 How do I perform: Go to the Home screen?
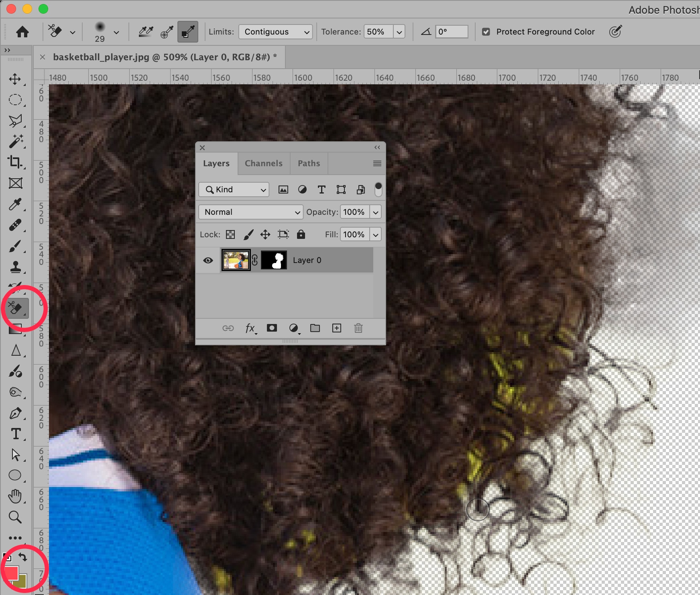(22, 32)
